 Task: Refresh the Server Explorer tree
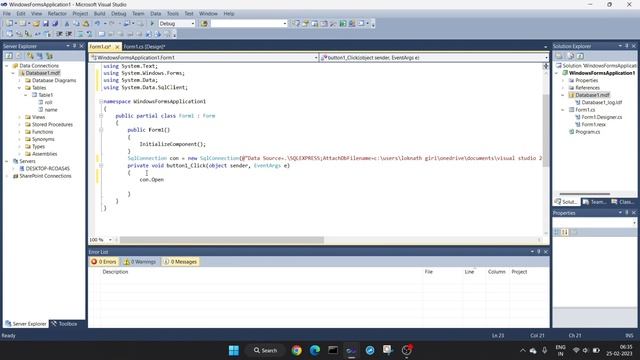click(x=9, y=56)
